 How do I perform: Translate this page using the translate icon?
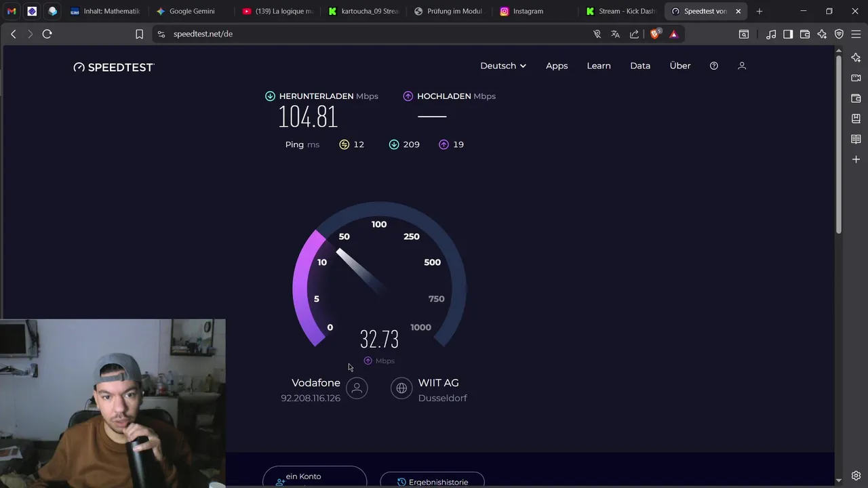(616, 34)
